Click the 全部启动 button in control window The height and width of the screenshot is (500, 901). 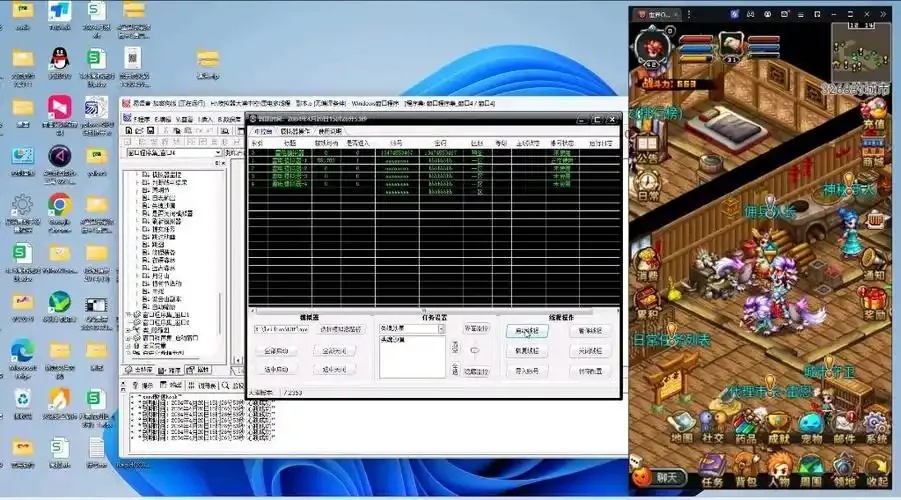point(276,351)
